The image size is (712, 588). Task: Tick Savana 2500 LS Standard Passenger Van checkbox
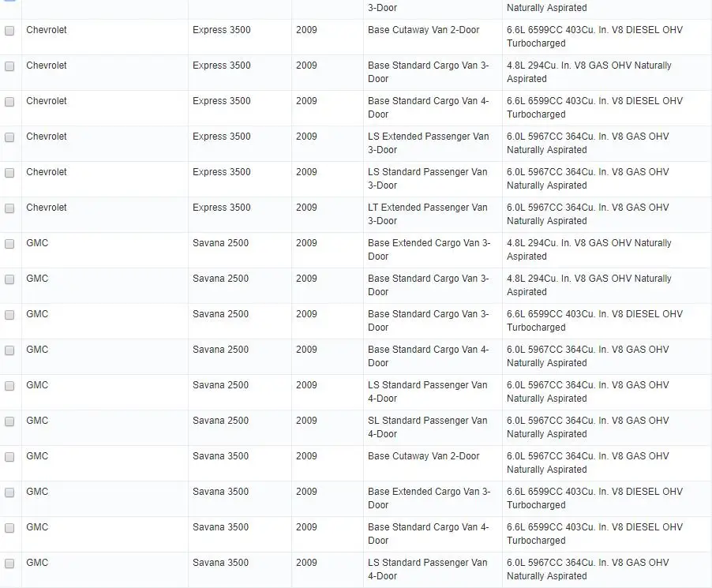pos(9,386)
